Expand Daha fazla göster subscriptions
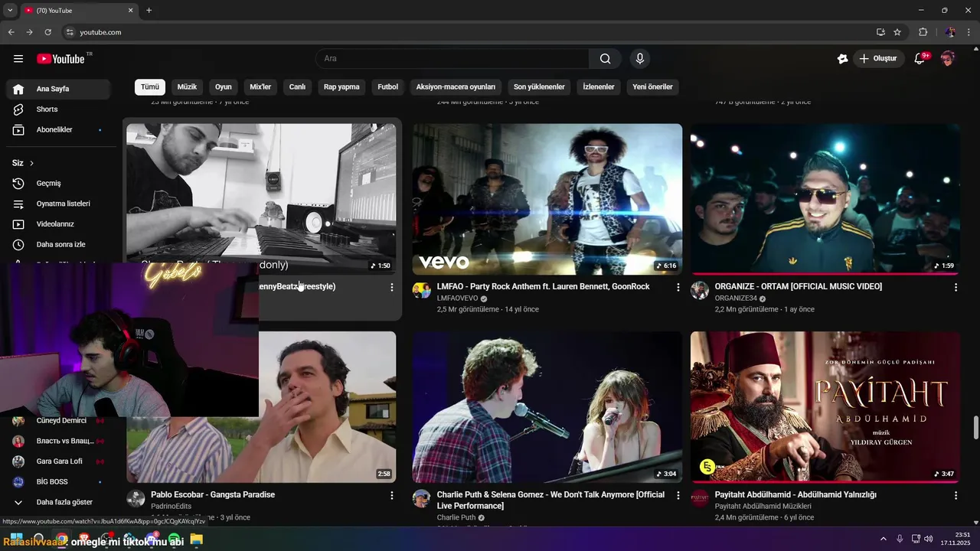This screenshot has width=980, height=551. click(x=58, y=502)
